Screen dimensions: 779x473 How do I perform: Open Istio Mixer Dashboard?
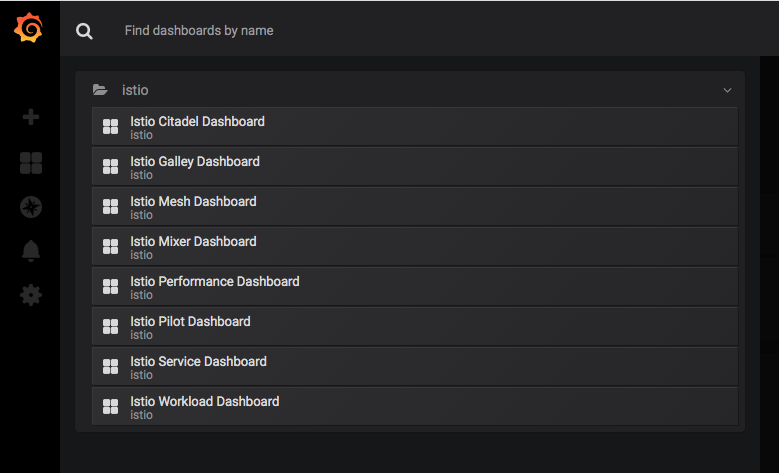click(193, 242)
